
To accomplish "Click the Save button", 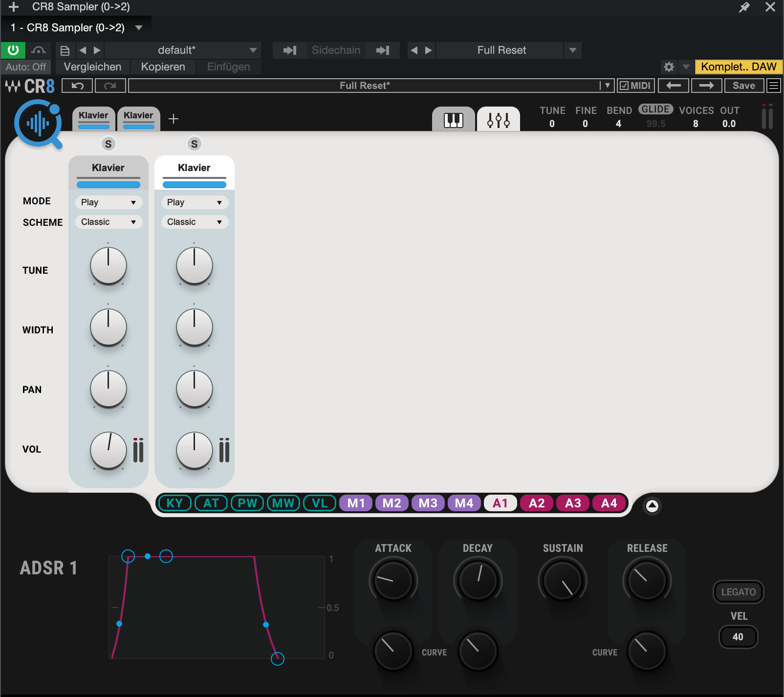I will 744,86.
